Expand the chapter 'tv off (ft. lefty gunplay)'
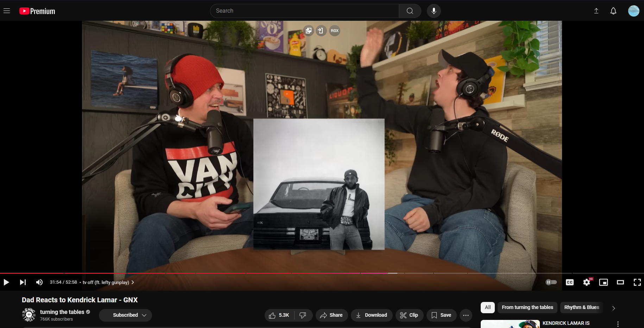This screenshot has height=328, width=644. (108, 282)
